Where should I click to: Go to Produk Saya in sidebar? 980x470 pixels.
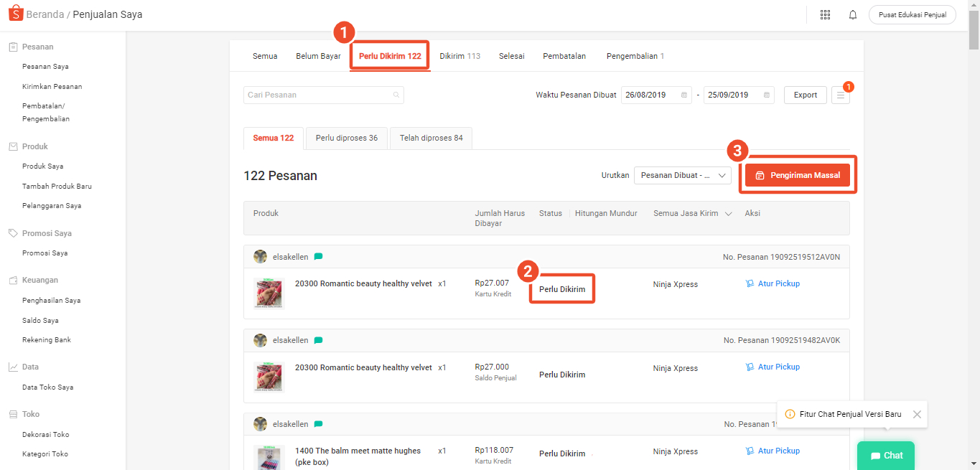[x=42, y=166]
